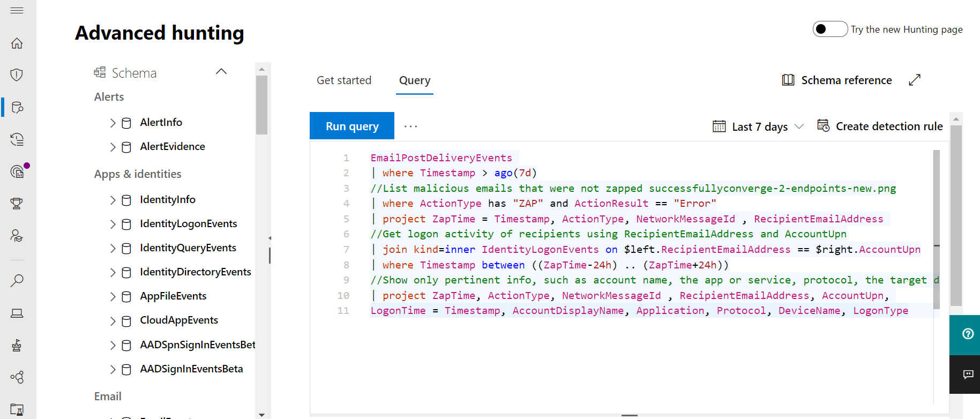This screenshot has width=980, height=419.
Task: Expand the AADSignInEventsBeta node
Action: click(x=113, y=369)
